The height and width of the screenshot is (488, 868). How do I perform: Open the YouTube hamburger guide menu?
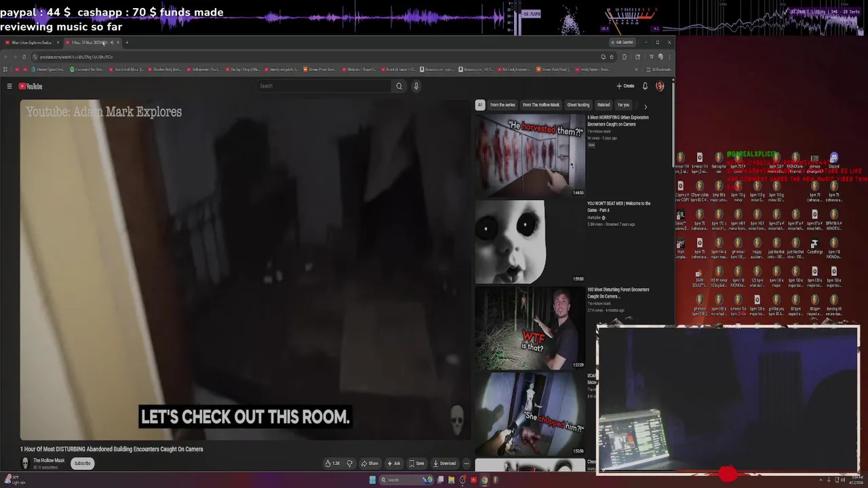(x=9, y=86)
